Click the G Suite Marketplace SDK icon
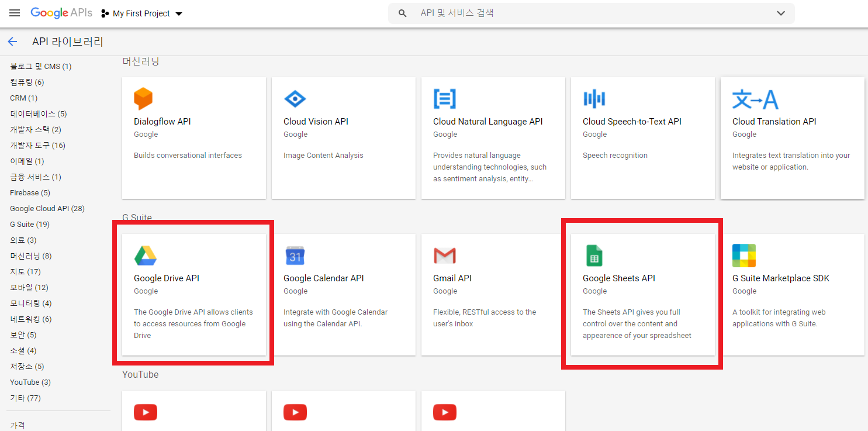The width and height of the screenshot is (868, 431). pos(744,256)
